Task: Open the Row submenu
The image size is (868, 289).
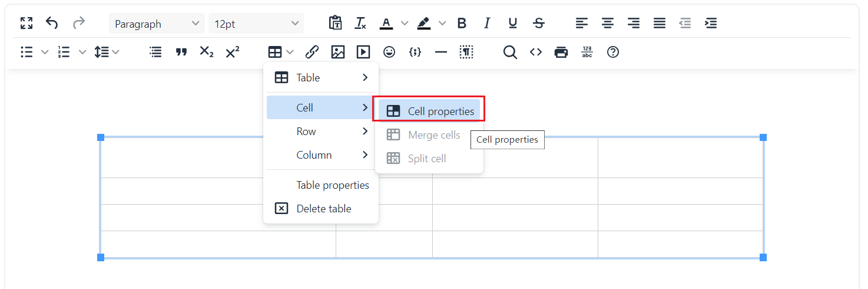Action: pyautogui.click(x=321, y=132)
